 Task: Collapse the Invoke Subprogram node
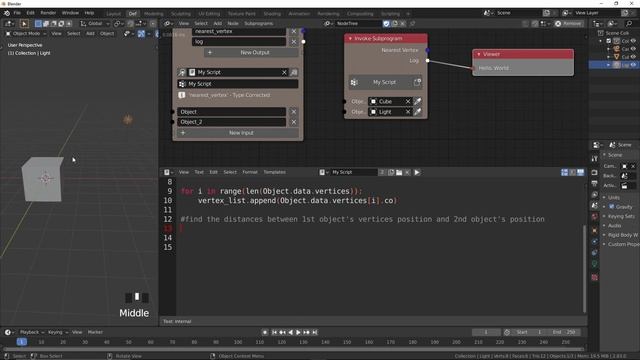point(350,38)
